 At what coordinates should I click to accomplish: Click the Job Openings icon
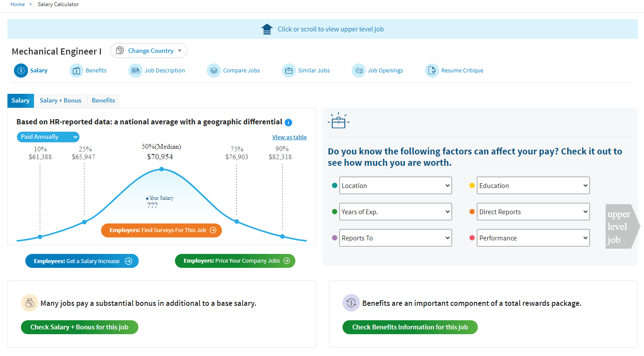click(x=359, y=71)
